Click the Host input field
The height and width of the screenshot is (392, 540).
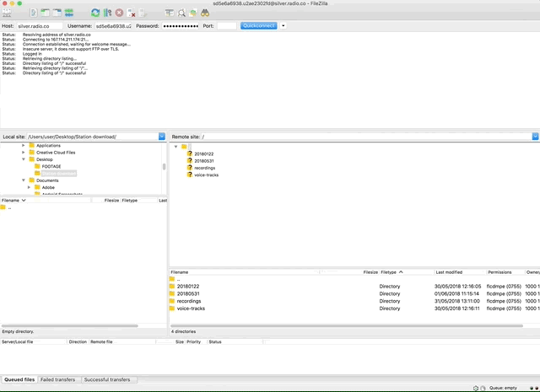coord(40,26)
